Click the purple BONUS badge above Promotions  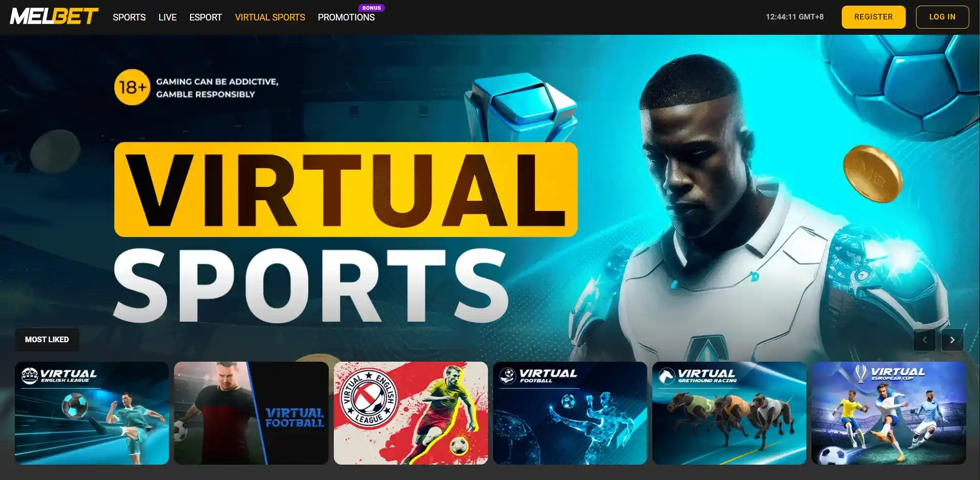pyautogui.click(x=371, y=8)
